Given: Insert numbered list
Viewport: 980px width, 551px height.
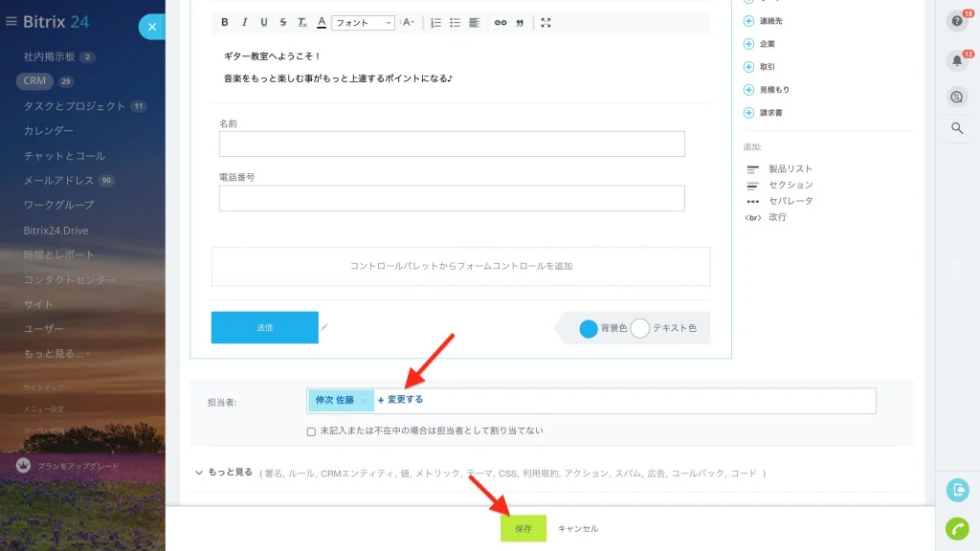Looking at the screenshot, I should 435,23.
